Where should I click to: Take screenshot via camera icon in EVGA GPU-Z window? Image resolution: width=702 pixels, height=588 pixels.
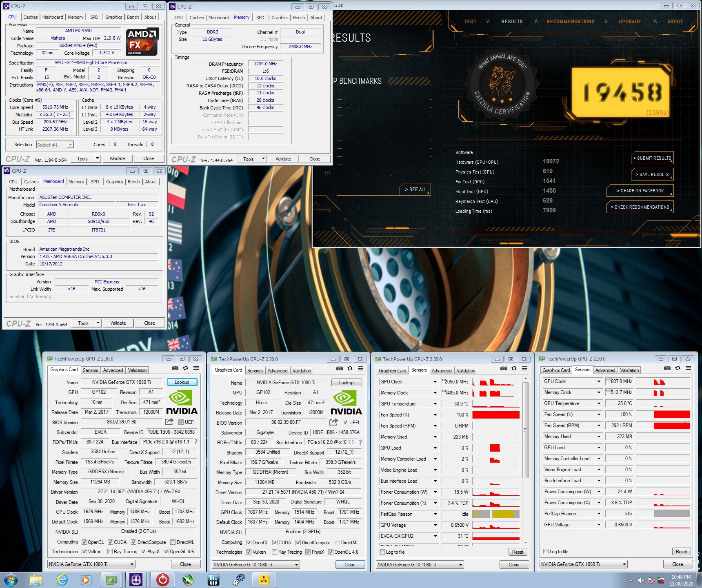[x=175, y=368]
